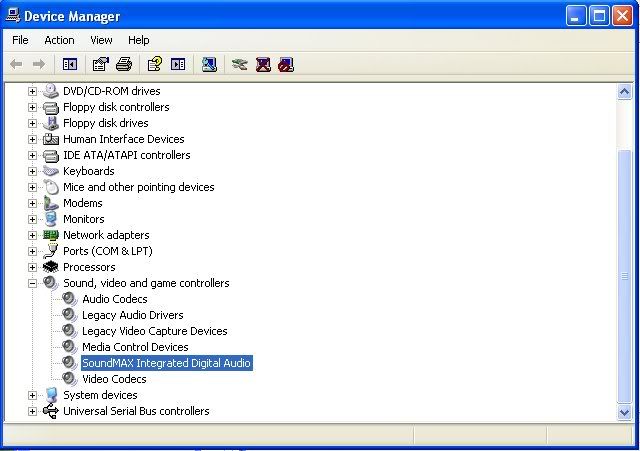Click the Modems category icon
The height and width of the screenshot is (451, 640).
(x=51, y=203)
